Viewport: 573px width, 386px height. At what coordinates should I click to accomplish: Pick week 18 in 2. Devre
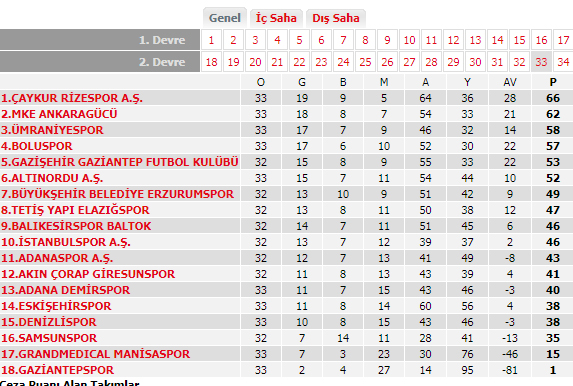(x=211, y=62)
